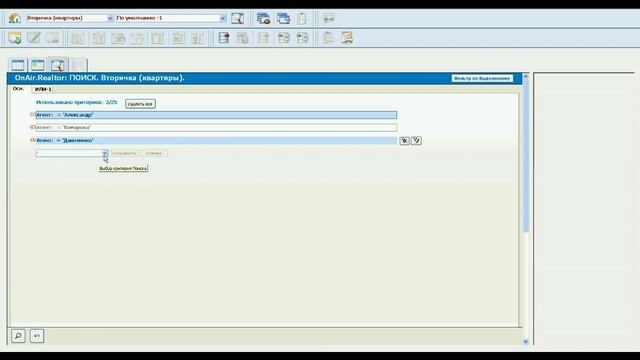
Task: Click the certificate document icon ending the second toolbar
Action: 347,38
